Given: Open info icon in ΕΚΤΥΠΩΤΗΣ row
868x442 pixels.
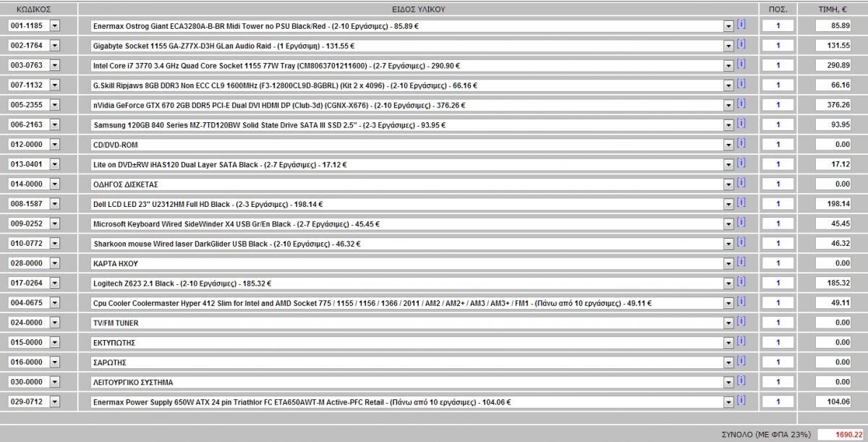Looking at the screenshot, I should pos(741,341).
